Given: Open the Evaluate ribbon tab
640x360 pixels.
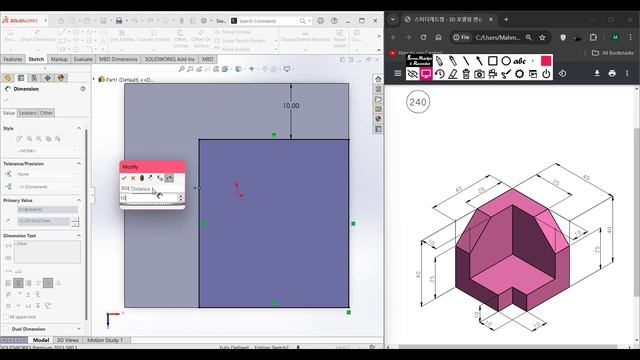Looking at the screenshot, I should coord(83,59).
